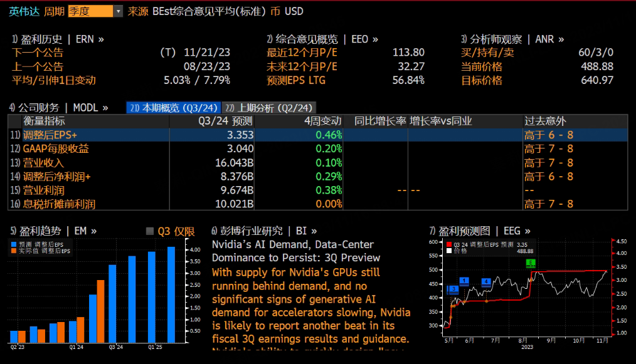
Task: Switch to 上期分析 (Q2/24) tab
Action: tap(268, 108)
